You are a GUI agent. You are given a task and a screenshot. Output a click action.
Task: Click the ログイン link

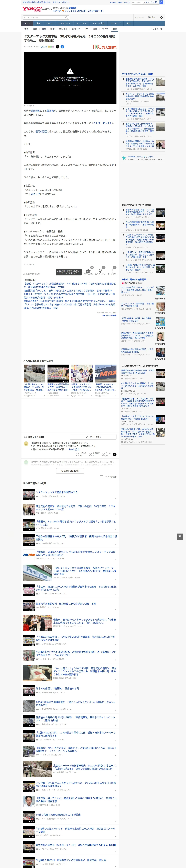coord(57,11)
